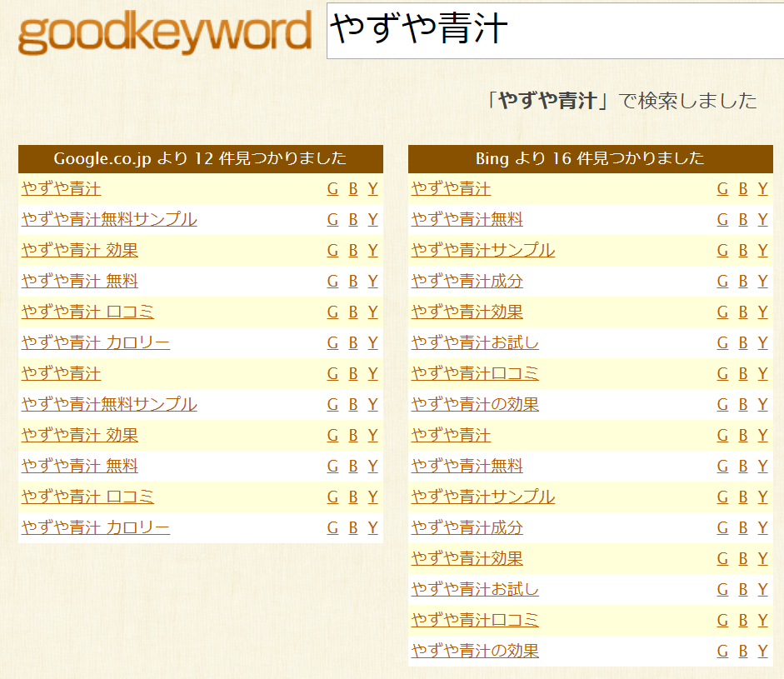Select the 「やずや青汁」で検索しました message text
The height and width of the screenshot is (679, 784).
622,101
